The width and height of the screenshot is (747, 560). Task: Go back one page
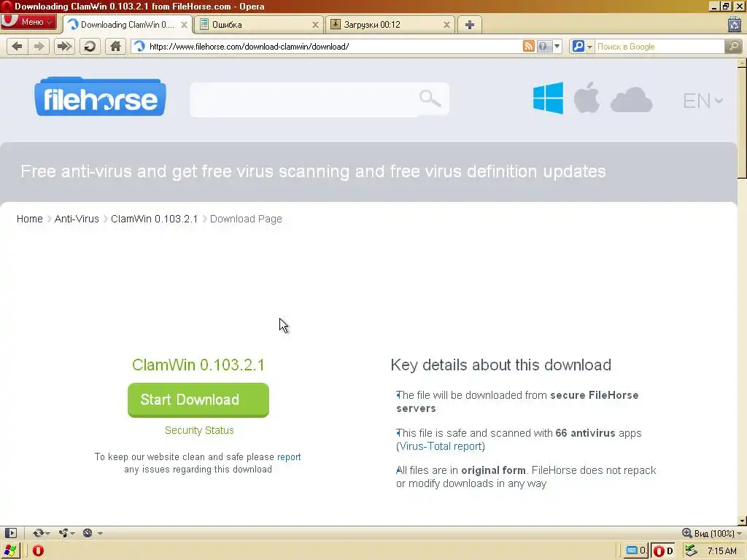tap(18, 46)
